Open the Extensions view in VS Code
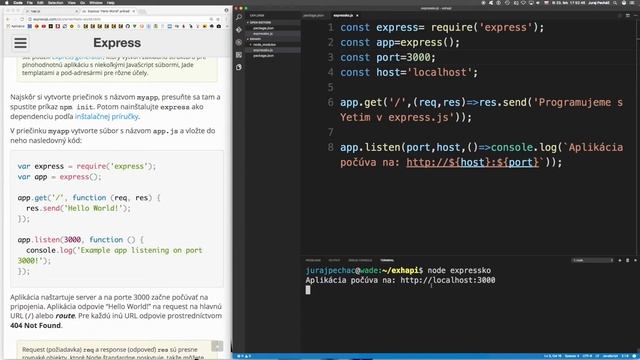 tap(239, 55)
